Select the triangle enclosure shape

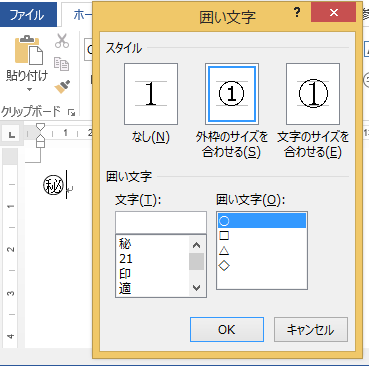[262, 250]
